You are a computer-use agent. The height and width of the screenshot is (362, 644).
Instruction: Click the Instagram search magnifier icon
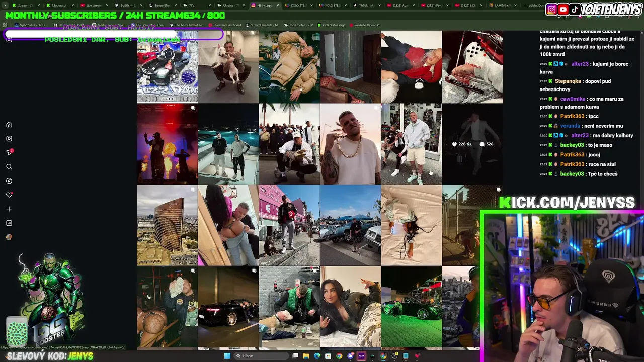9,167
